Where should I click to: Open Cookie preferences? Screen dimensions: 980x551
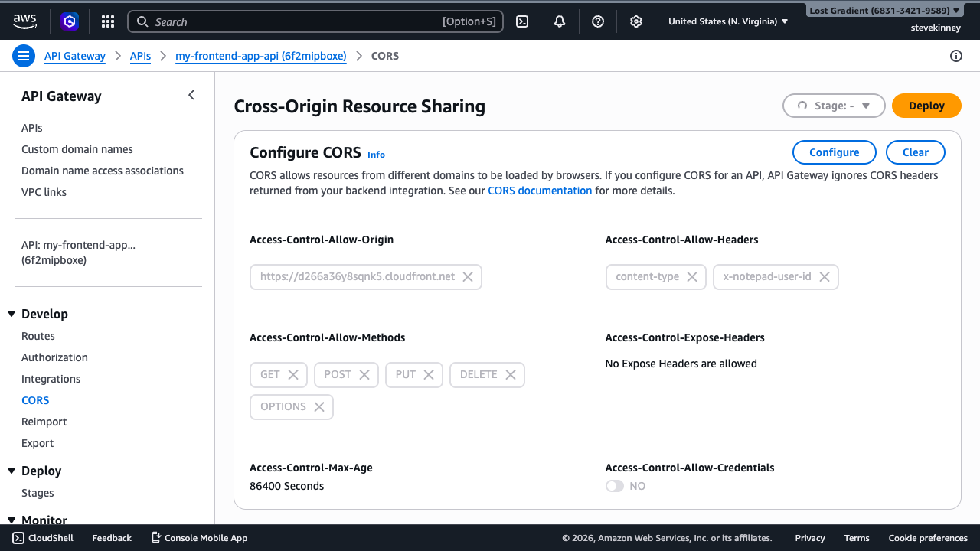(x=928, y=538)
